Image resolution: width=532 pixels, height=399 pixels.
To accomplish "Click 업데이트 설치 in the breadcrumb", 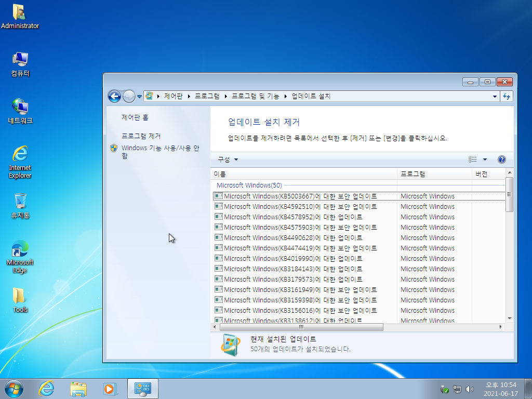I will click(x=311, y=96).
